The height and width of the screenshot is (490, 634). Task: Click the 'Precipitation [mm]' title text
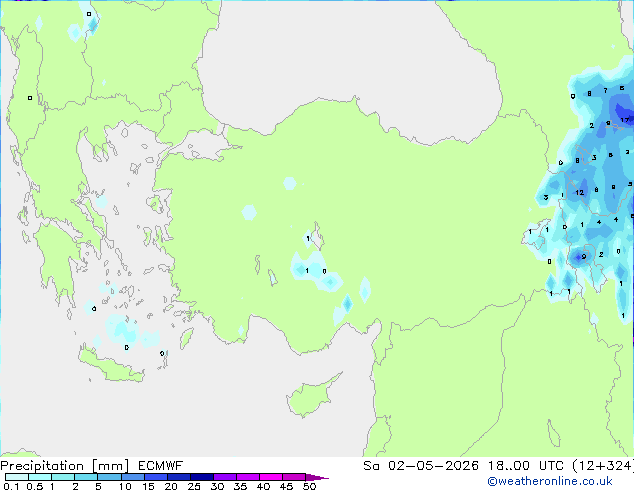click(x=65, y=466)
